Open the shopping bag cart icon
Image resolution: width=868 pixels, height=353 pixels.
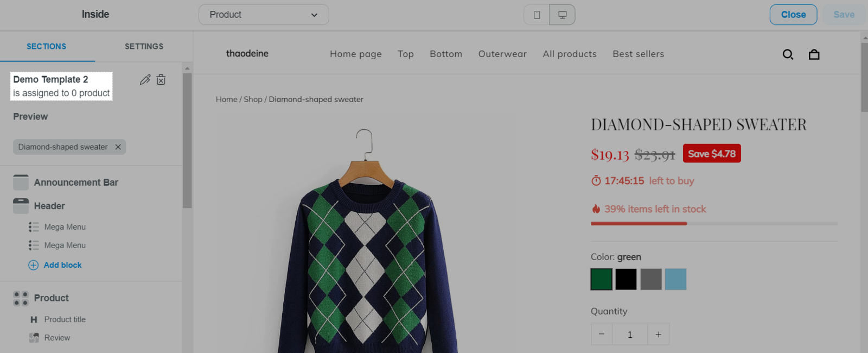[x=814, y=54]
